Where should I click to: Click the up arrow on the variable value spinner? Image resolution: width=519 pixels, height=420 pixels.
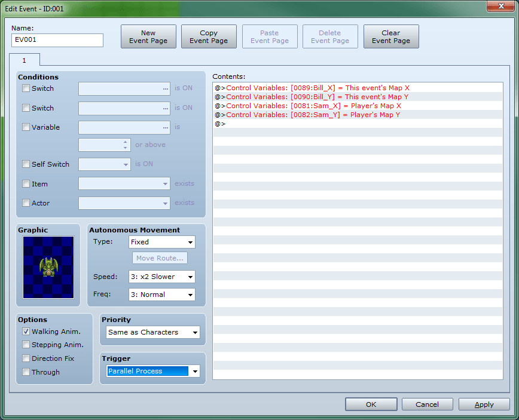tap(126, 142)
